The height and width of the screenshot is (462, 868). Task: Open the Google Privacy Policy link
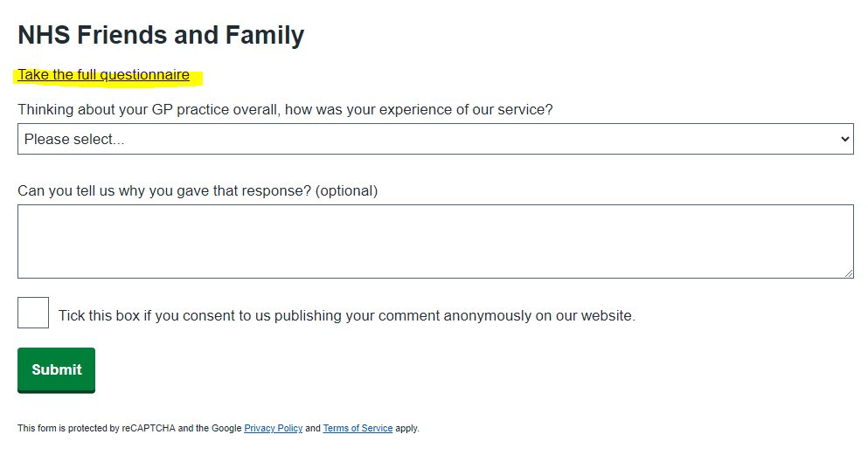pyautogui.click(x=273, y=429)
